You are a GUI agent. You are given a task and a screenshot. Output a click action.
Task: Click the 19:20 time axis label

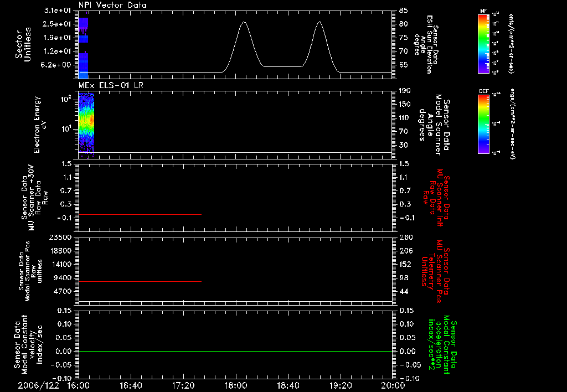pos(341,385)
